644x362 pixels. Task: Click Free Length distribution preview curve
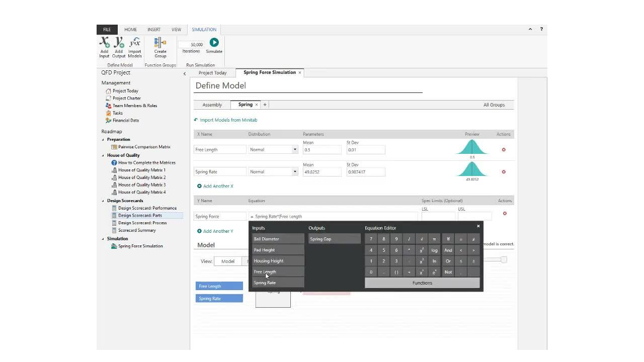[x=472, y=147]
